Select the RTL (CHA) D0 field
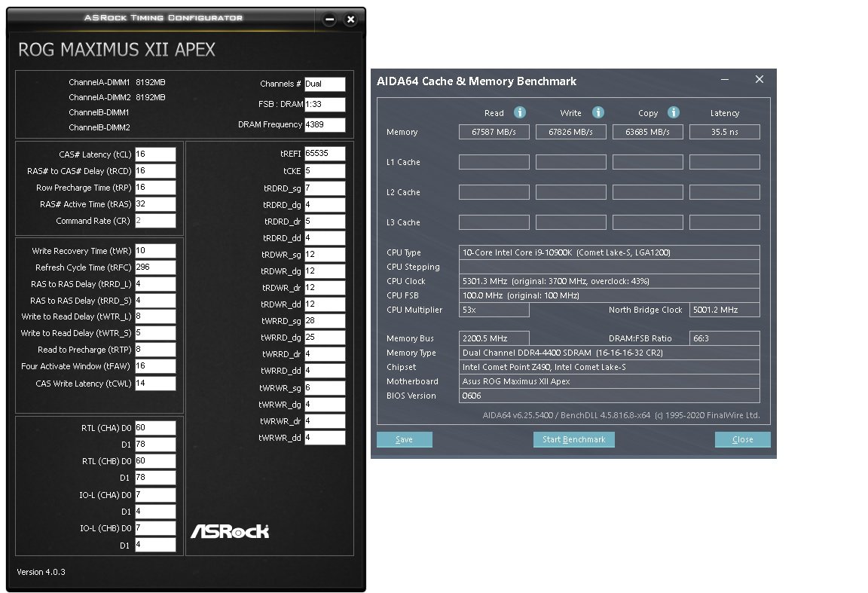 tap(155, 428)
